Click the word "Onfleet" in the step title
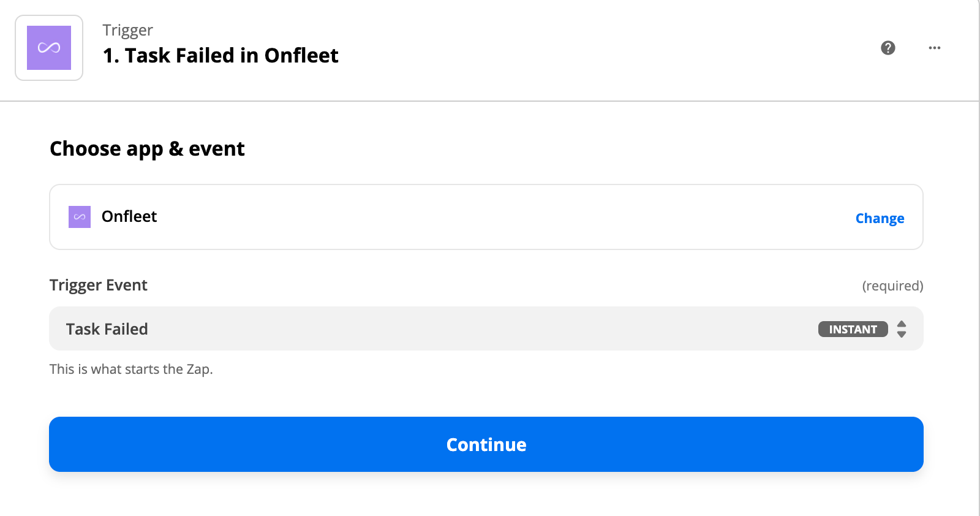The image size is (980, 516). [x=301, y=56]
